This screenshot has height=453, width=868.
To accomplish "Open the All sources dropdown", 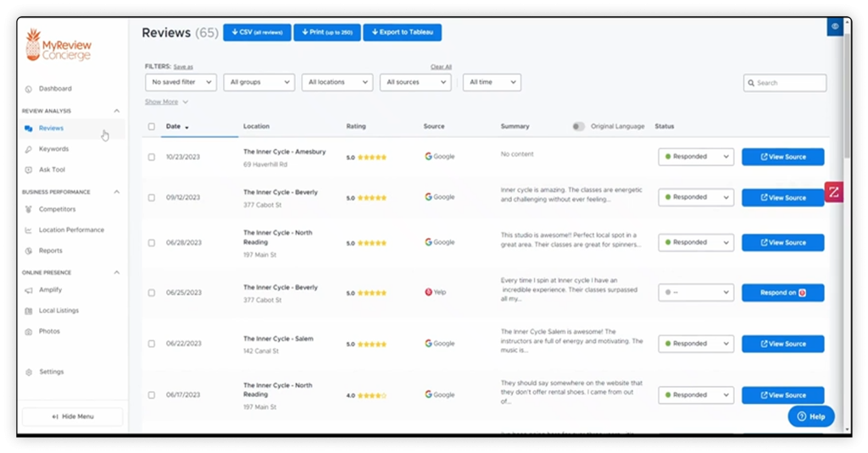I will click(x=415, y=82).
